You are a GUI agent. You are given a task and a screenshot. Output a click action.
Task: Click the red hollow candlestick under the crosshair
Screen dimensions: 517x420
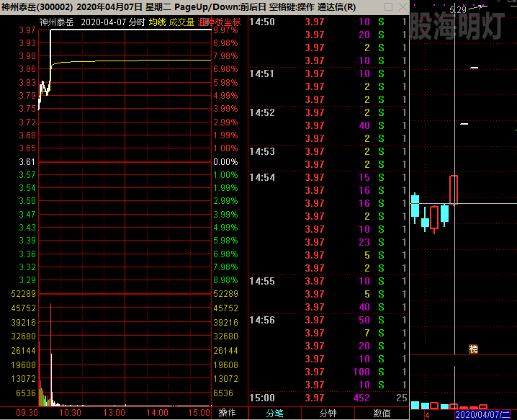pos(454,189)
